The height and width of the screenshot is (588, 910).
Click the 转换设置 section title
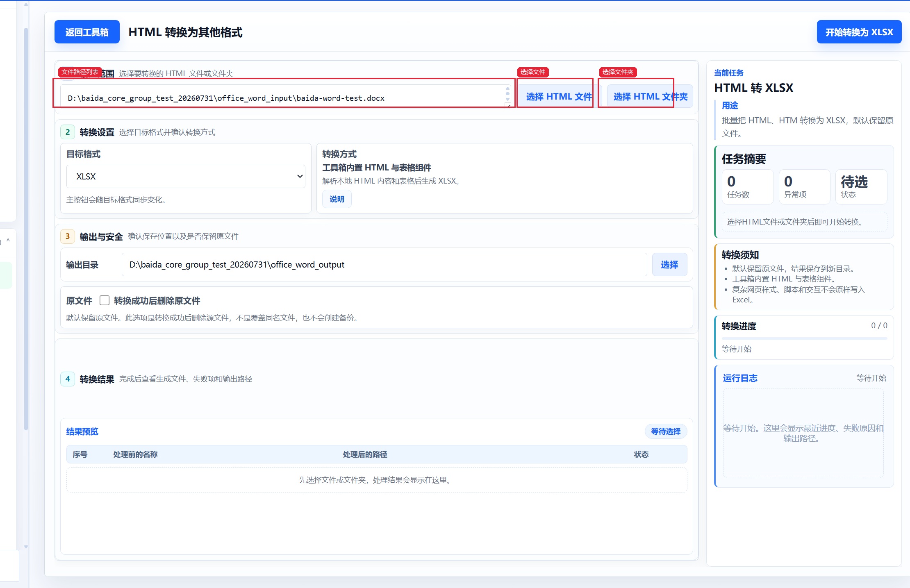pyautogui.click(x=97, y=132)
